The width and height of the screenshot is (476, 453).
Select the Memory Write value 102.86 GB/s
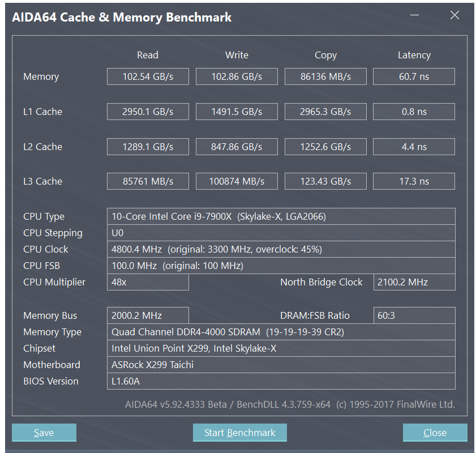click(237, 76)
